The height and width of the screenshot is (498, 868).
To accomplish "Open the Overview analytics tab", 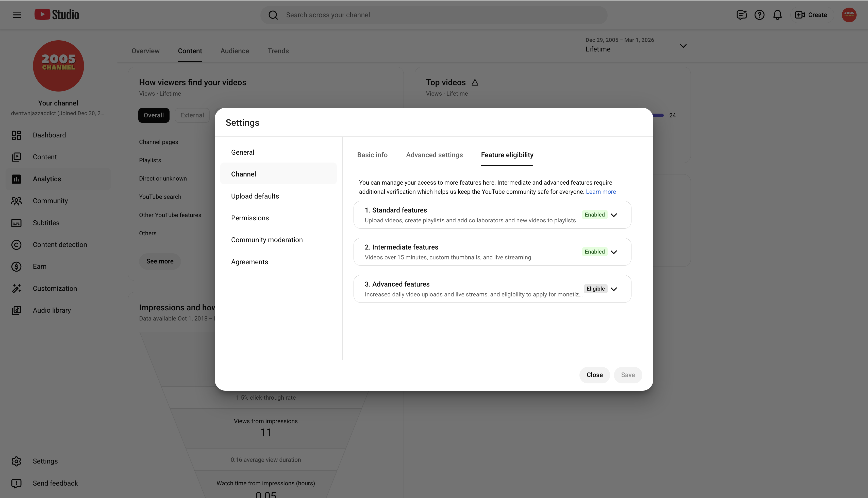I will 145,51.
